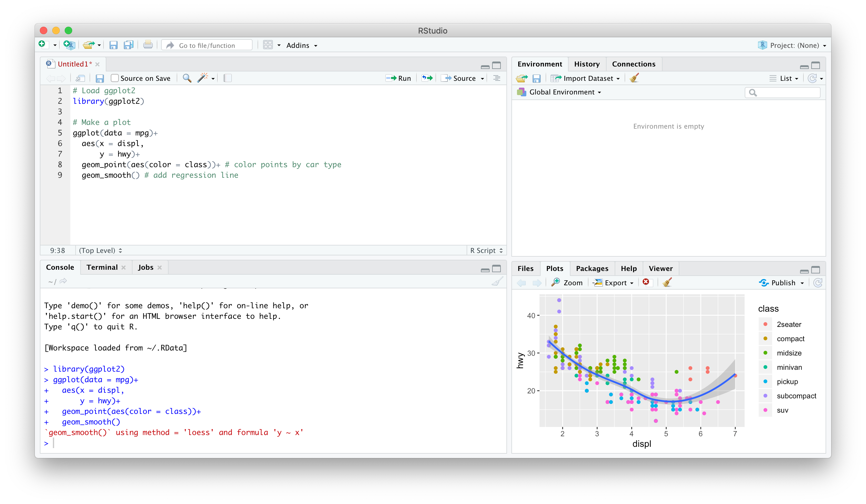Enable the Source on Save checkbox
Image resolution: width=866 pixels, height=504 pixels.
pyautogui.click(x=115, y=78)
